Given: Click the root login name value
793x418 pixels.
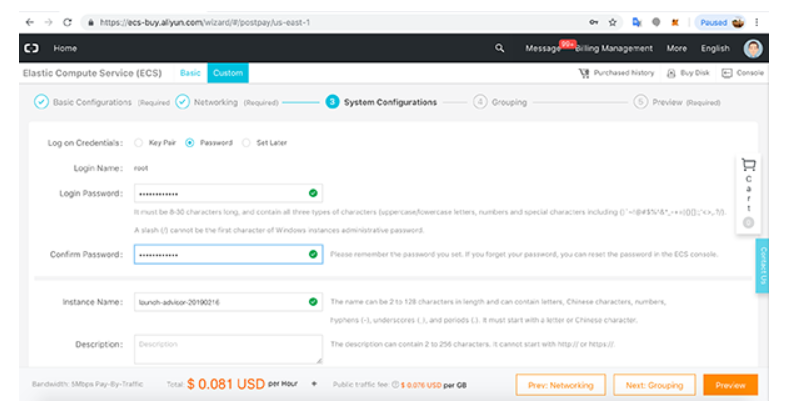Looking at the screenshot, I should [x=141, y=168].
